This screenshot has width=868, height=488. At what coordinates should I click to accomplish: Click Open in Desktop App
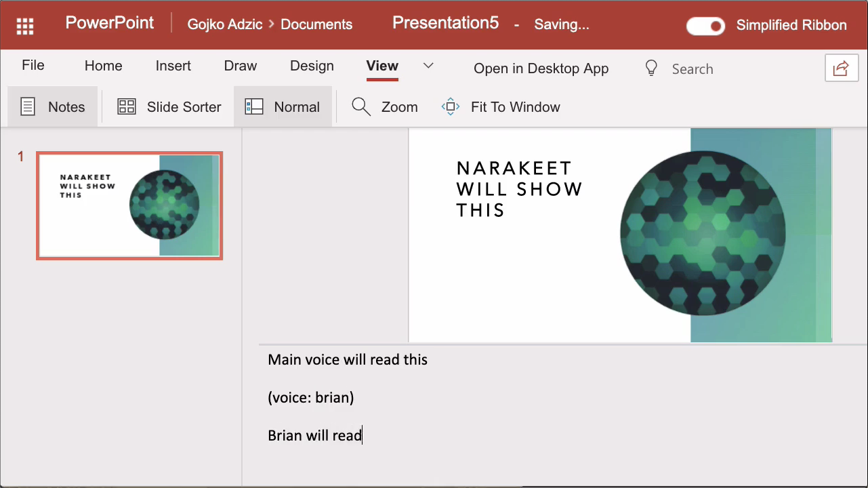pos(541,68)
